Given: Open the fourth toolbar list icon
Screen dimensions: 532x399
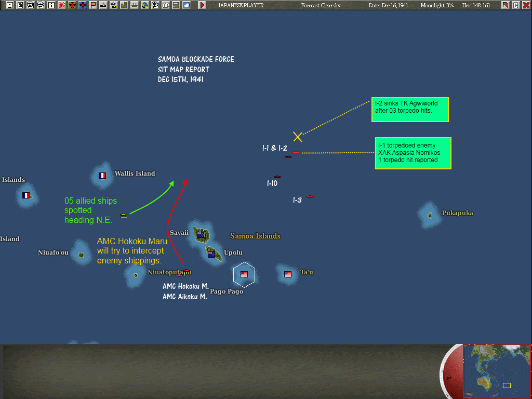Looking at the screenshot, I should pos(41,5).
